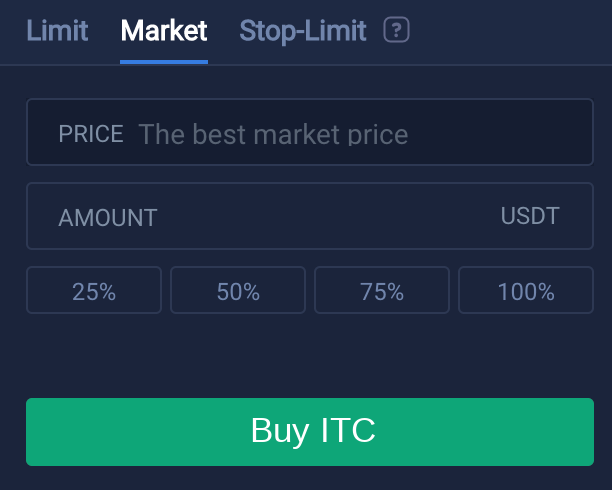
Task: Tap the green Buy ITC bar
Action: (x=310, y=432)
